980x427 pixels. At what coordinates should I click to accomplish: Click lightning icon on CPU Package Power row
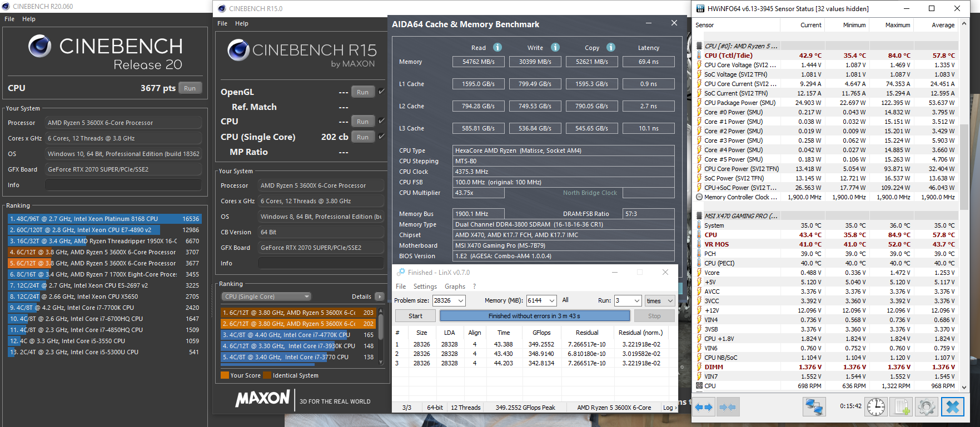coord(699,103)
